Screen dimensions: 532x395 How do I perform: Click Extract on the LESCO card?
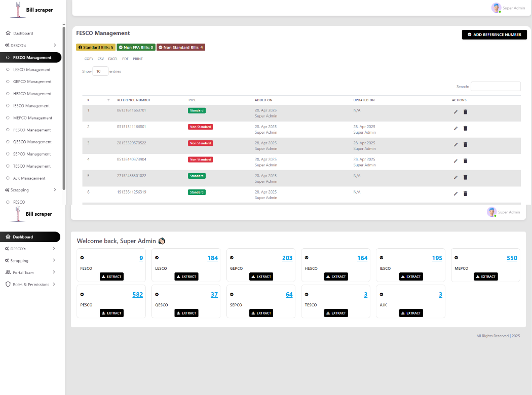coord(186,276)
